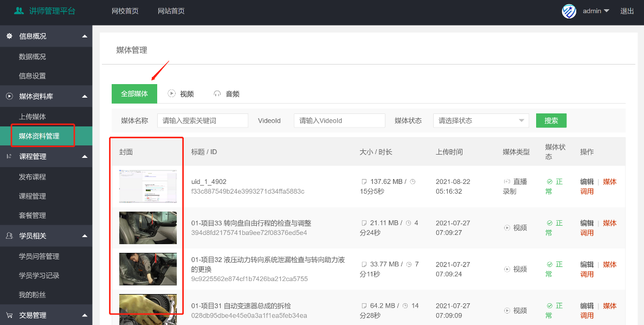Click the green status check in 项目33 row

(549, 223)
